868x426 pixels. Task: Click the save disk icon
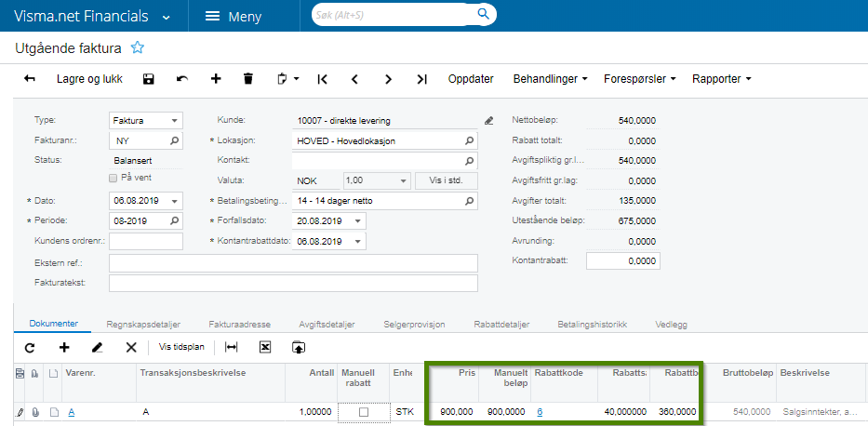pos(148,79)
